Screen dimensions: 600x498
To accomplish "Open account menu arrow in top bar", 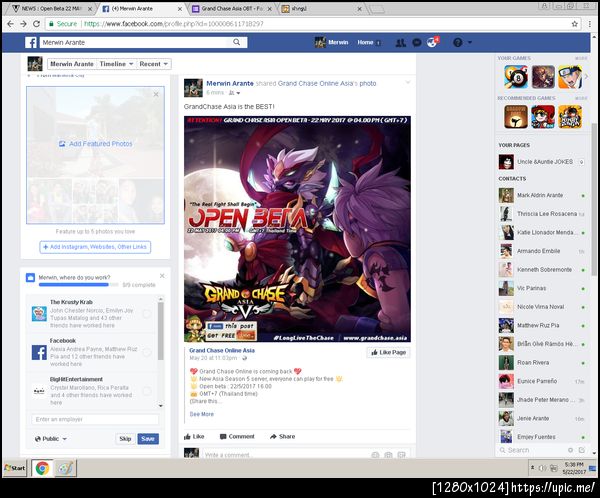I will 470,42.
